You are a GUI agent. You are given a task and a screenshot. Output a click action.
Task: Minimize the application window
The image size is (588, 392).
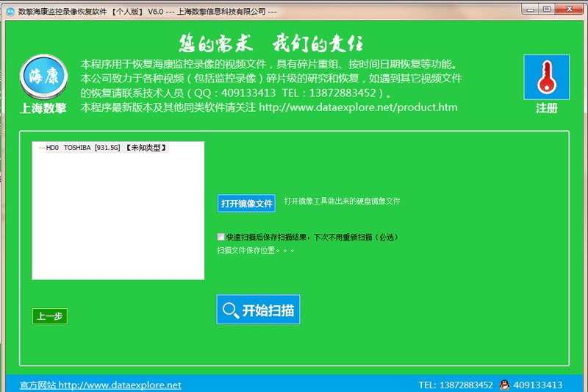pos(530,10)
